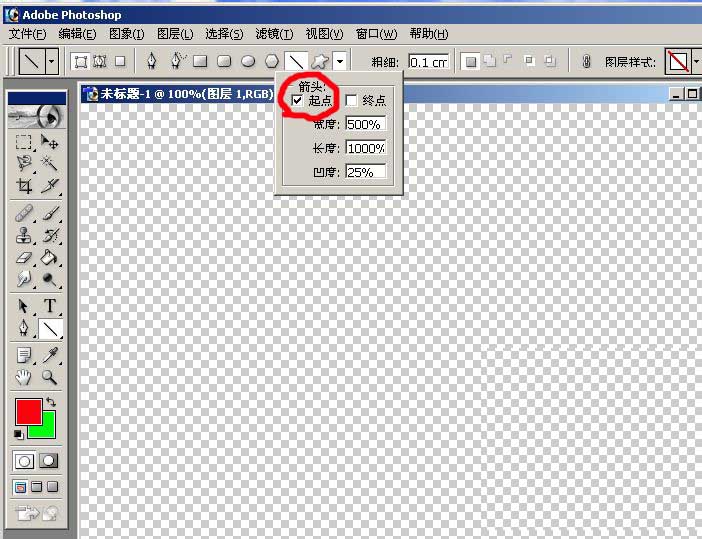Select the Hand tool
Image resolution: width=702 pixels, height=539 pixels.
(24, 377)
